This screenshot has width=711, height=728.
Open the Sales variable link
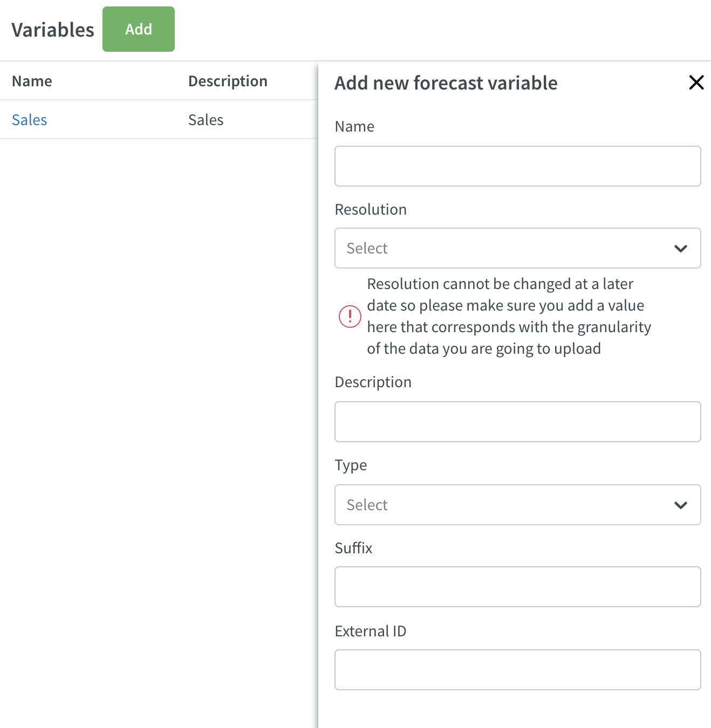(30, 120)
